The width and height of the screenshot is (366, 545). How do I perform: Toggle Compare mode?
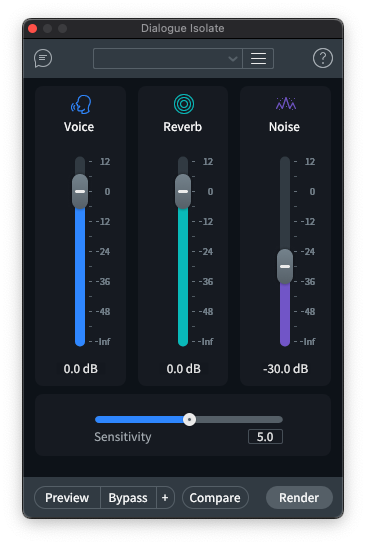tap(215, 497)
